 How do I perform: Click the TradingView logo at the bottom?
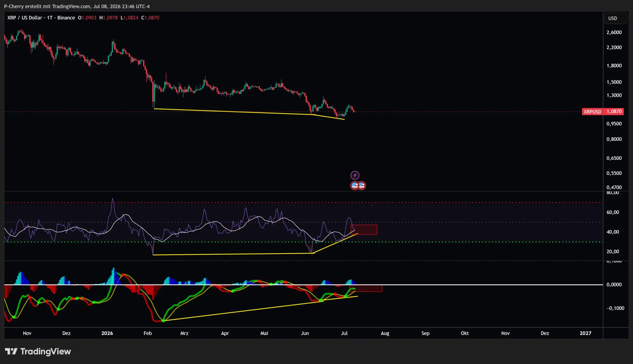coord(38,351)
